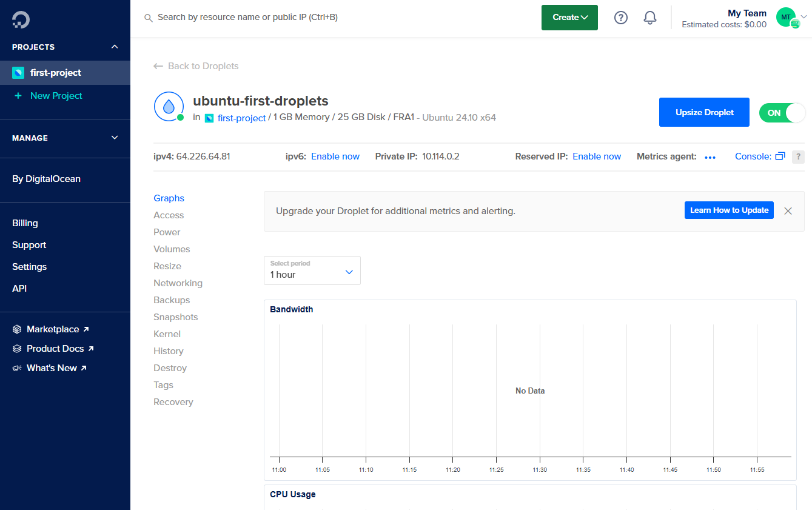This screenshot has width=812, height=510.
Task: Open the Networking tab
Action: pyautogui.click(x=178, y=283)
